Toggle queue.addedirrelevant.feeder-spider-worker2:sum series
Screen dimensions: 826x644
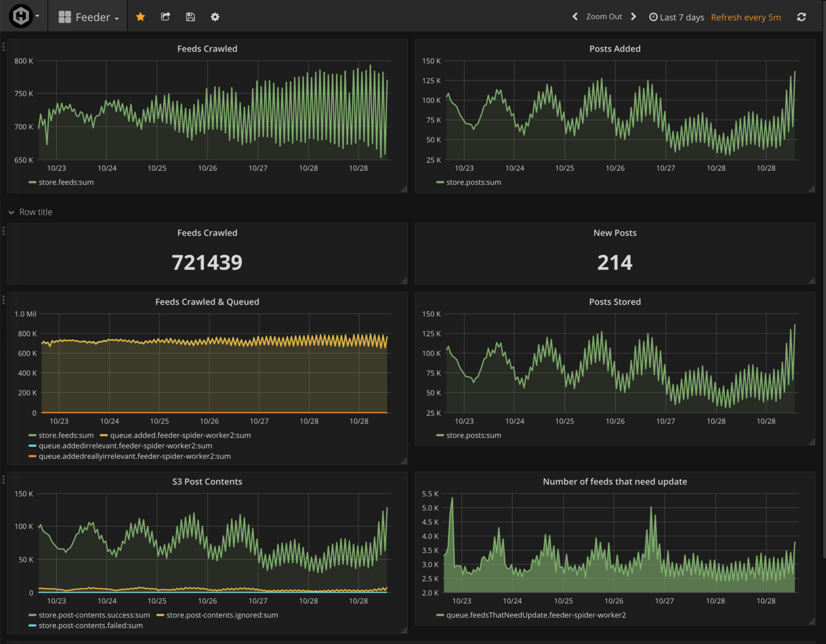point(125,446)
